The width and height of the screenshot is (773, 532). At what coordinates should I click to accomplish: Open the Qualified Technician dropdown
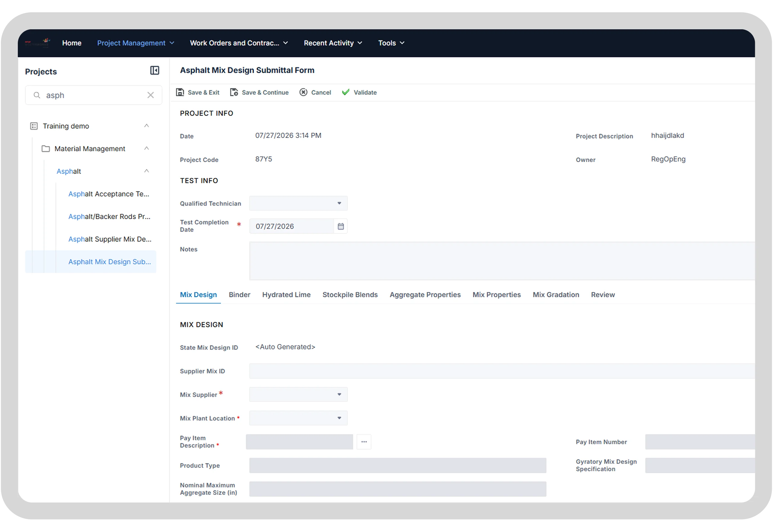[x=298, y=203]
